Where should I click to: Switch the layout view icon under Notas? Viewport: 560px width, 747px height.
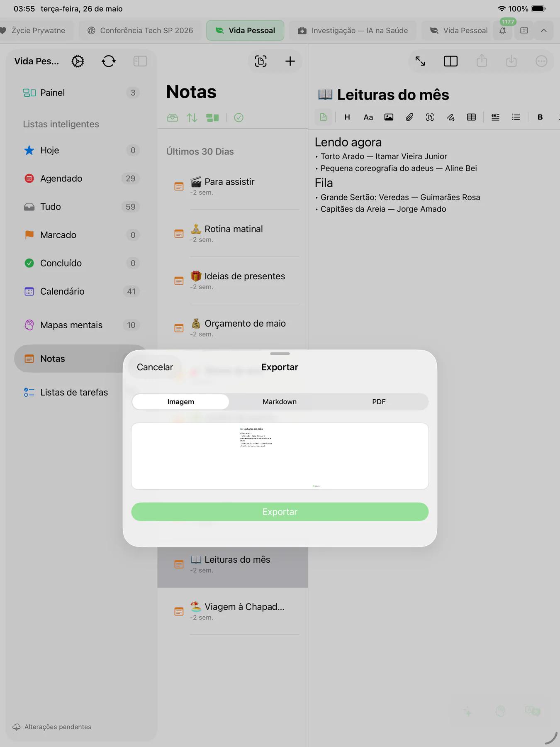click(x=212, y=118)
